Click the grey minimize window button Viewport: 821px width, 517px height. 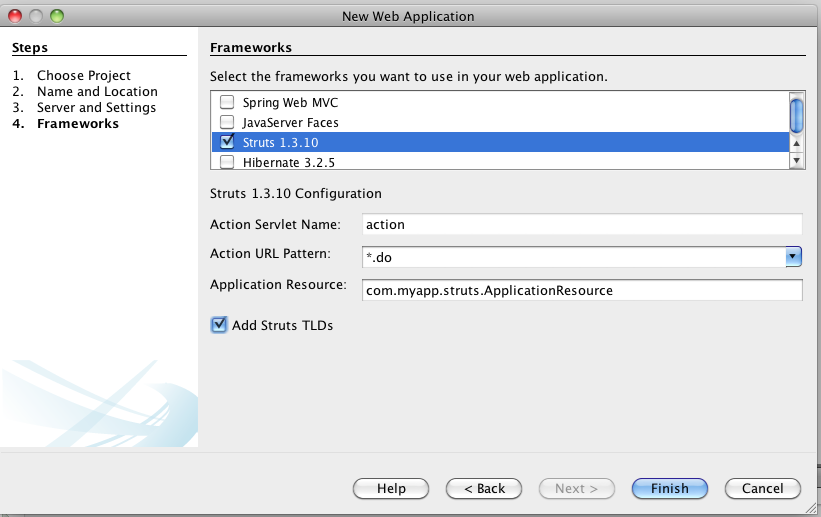[x=36, y=16]
